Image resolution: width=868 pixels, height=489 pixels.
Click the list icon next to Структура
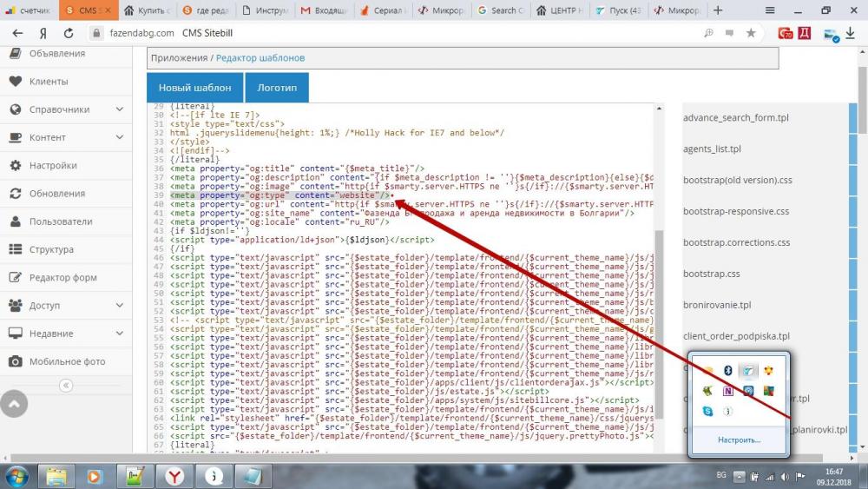coord(16,249)
